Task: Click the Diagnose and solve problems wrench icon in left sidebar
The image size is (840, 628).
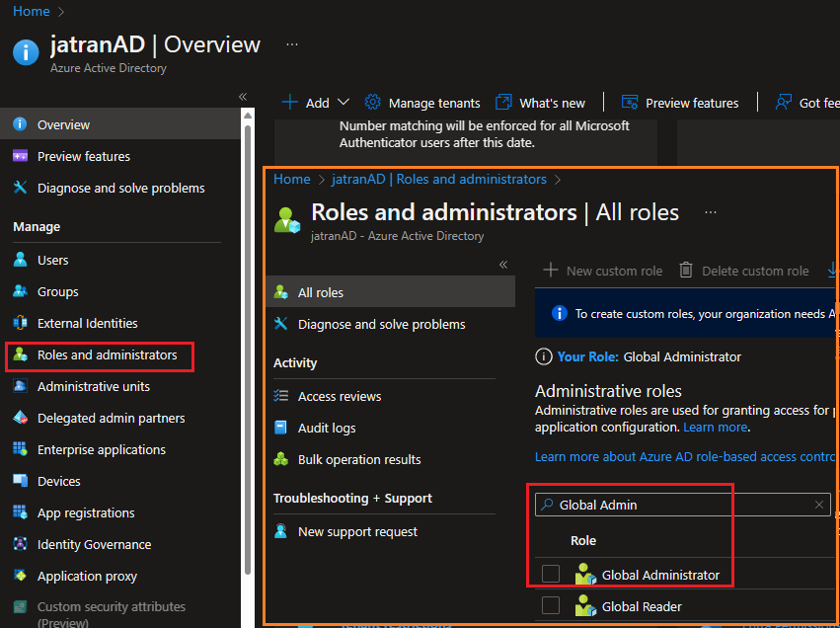Action: tap(20, 188)
